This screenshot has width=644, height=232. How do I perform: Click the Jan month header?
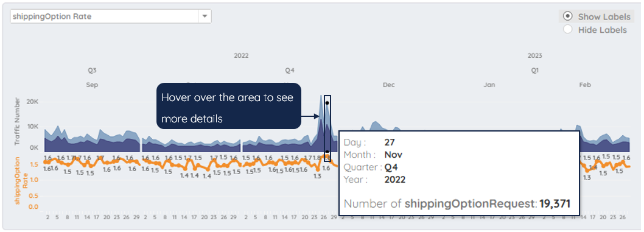(x=489, y=85)
